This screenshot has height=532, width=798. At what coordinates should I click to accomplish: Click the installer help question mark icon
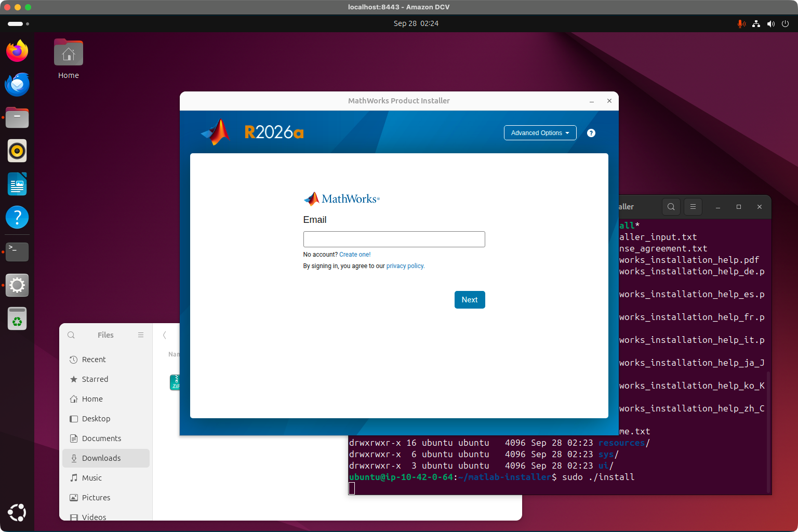click(x=591, y=133)
